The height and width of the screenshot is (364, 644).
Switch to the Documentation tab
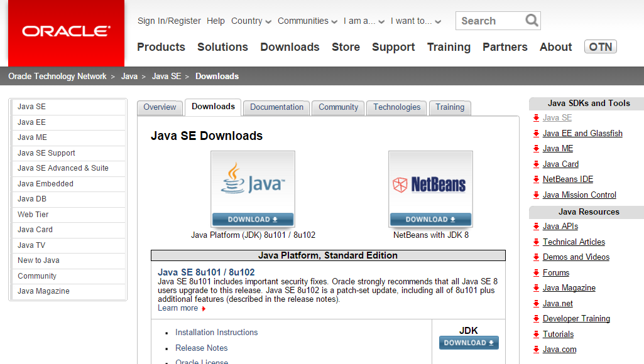[x=276, y=107]
